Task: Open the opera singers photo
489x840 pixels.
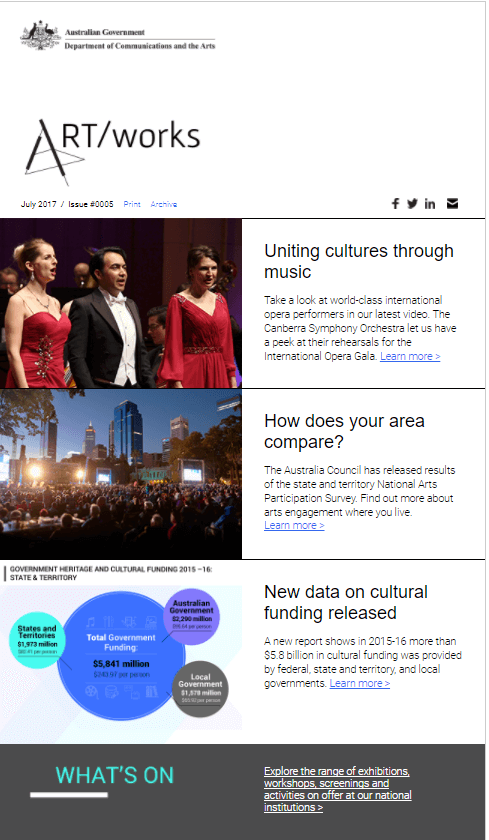Action: click(x=121, y=303)
